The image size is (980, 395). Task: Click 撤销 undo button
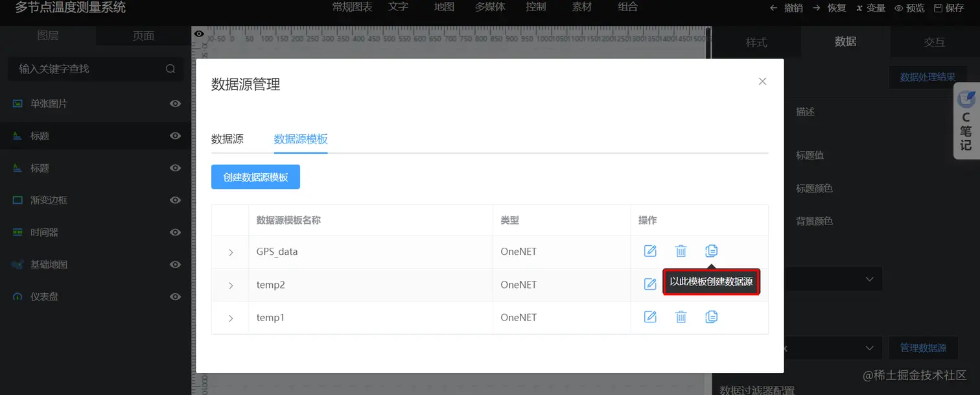(x=786, y=8)
